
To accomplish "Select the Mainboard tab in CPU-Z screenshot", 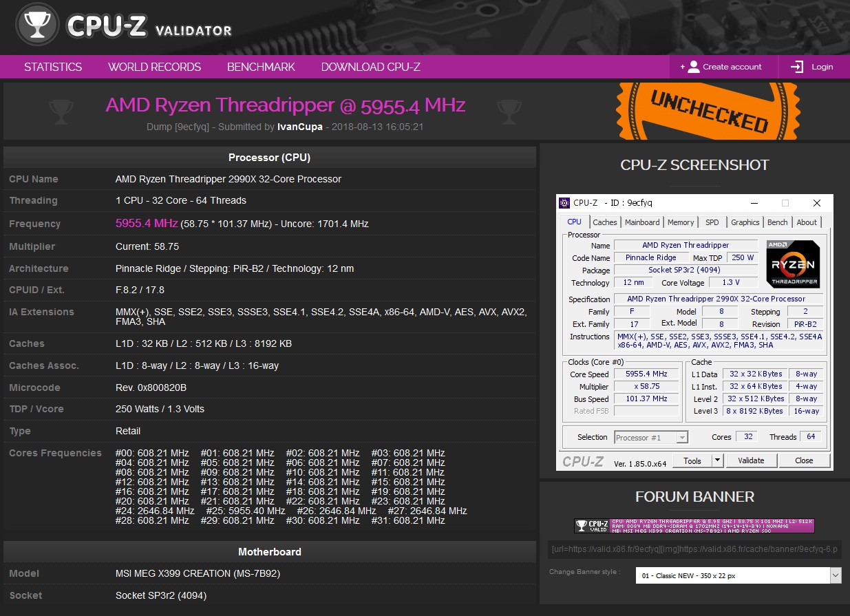I will point(642,222).
